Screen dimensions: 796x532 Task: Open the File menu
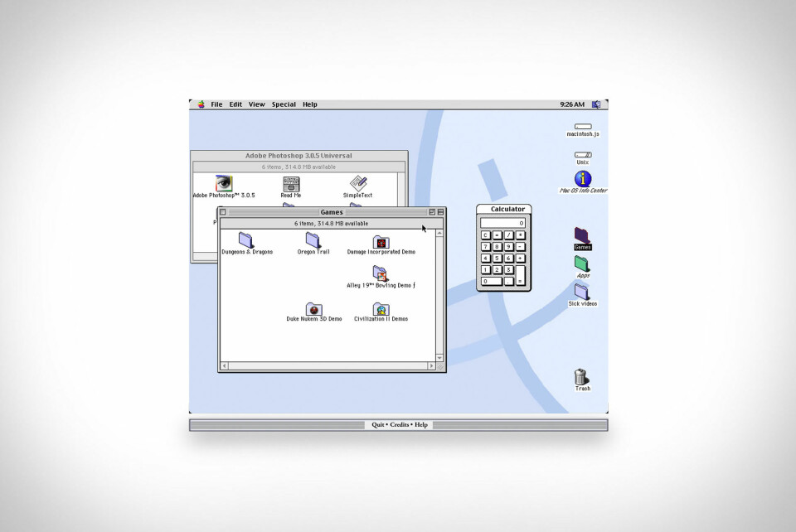tap(216, 104)
